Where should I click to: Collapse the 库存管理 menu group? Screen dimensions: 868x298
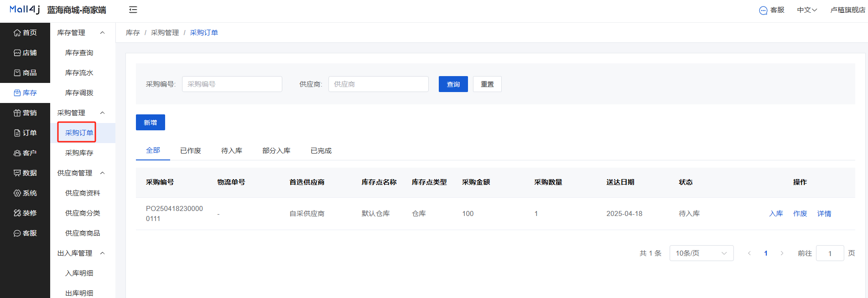click(x=102, y=33)
